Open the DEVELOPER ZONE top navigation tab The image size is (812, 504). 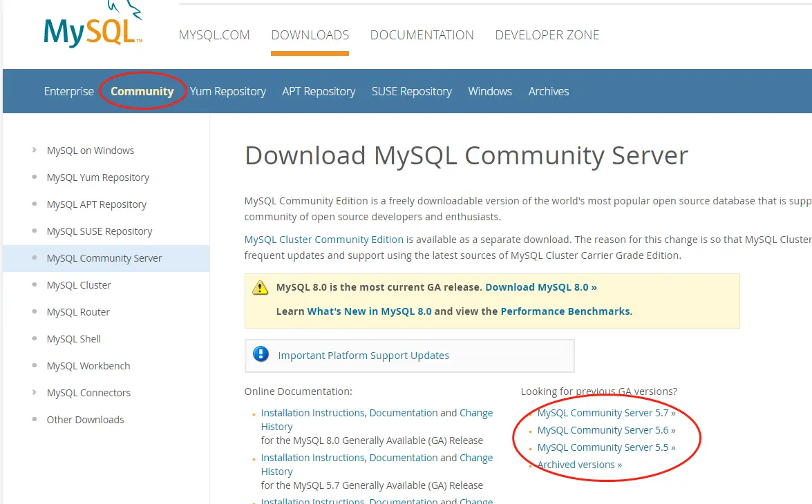point(547,35)
